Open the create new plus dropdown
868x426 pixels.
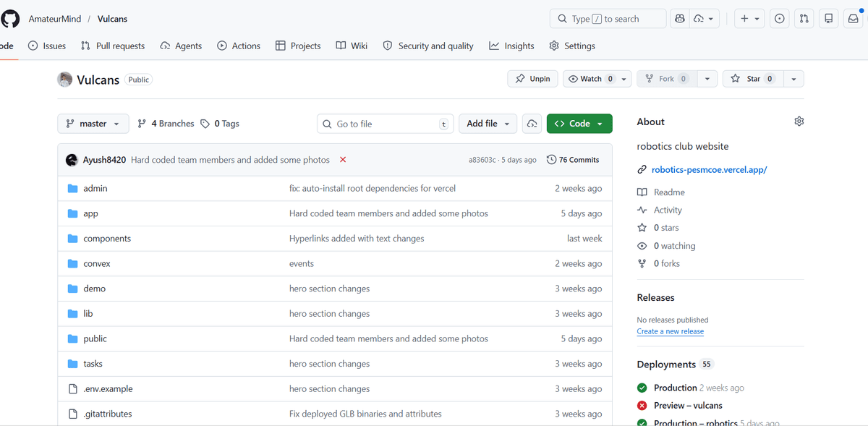pyautogui.click(x=749, y=19)
